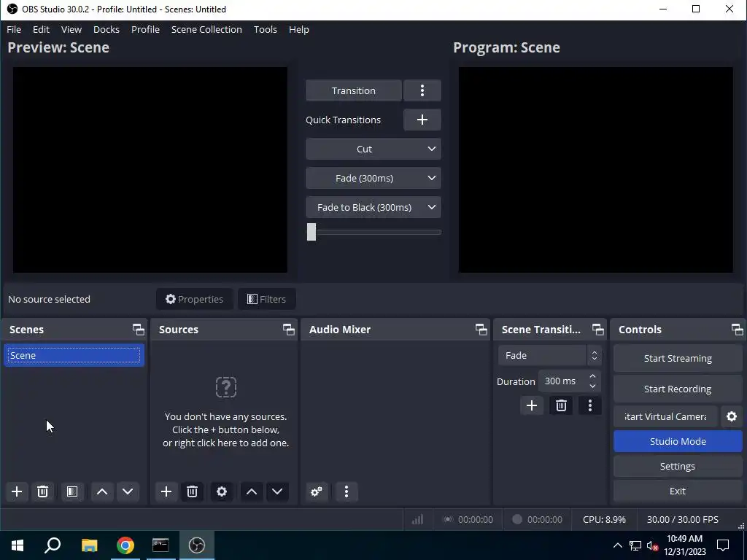Click the Program scene canvas

click(595, 170)
